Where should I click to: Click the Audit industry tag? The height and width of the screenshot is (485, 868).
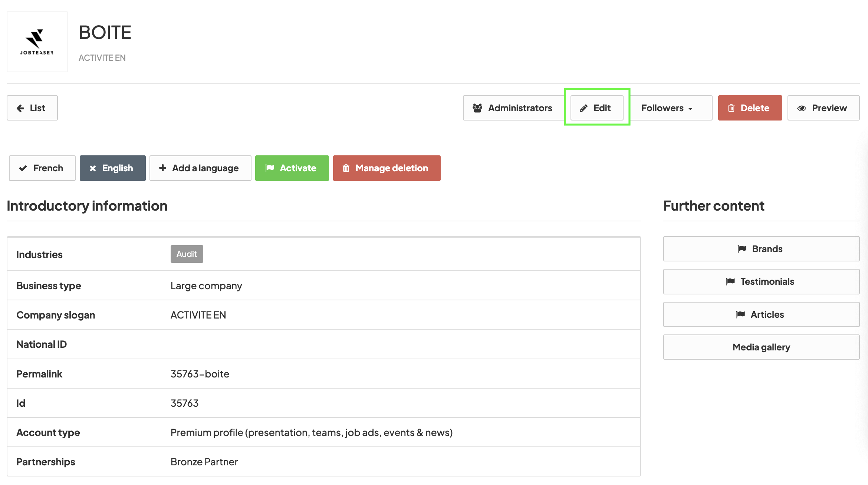[187, 254]
